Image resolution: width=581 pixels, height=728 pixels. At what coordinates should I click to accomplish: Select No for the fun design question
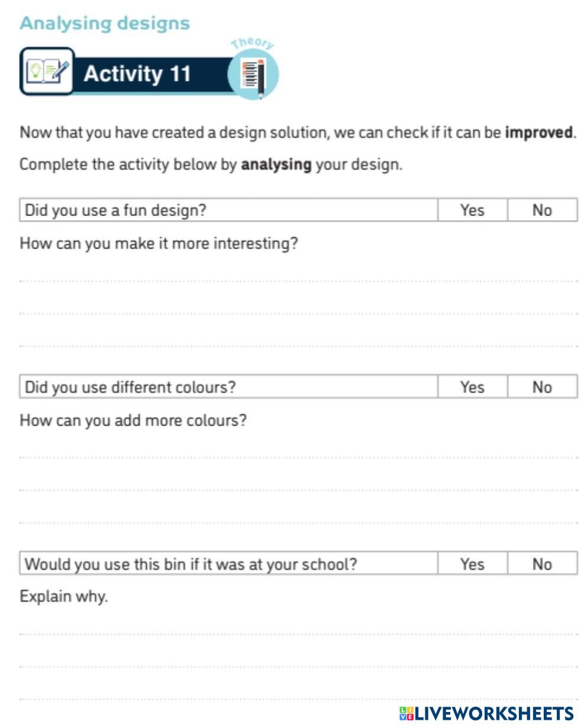tap(542, 210)
